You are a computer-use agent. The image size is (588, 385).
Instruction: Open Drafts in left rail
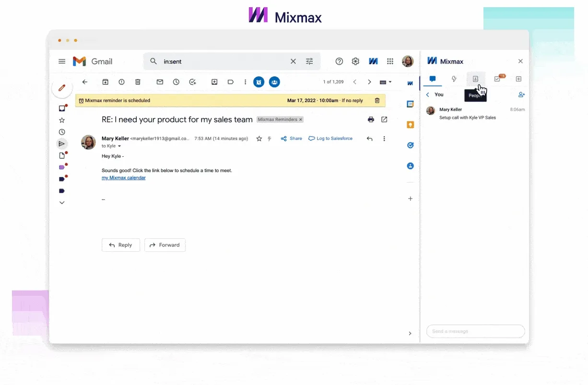[x=62, y=155]
